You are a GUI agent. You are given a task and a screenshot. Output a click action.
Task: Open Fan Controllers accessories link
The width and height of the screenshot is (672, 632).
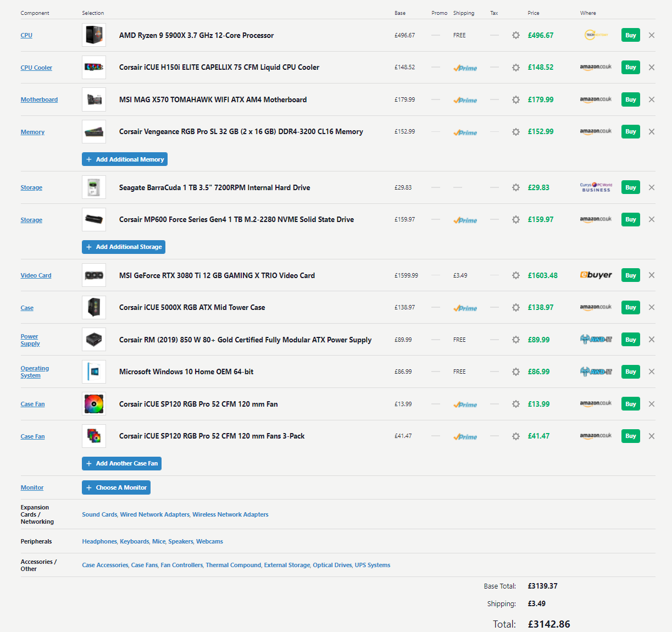182,565
